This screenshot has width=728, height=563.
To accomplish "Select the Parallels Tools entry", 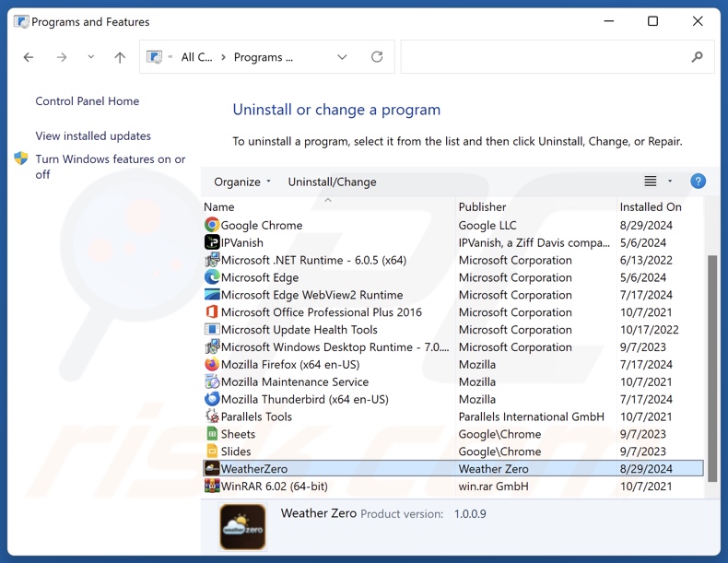I will tap(256, 416).
